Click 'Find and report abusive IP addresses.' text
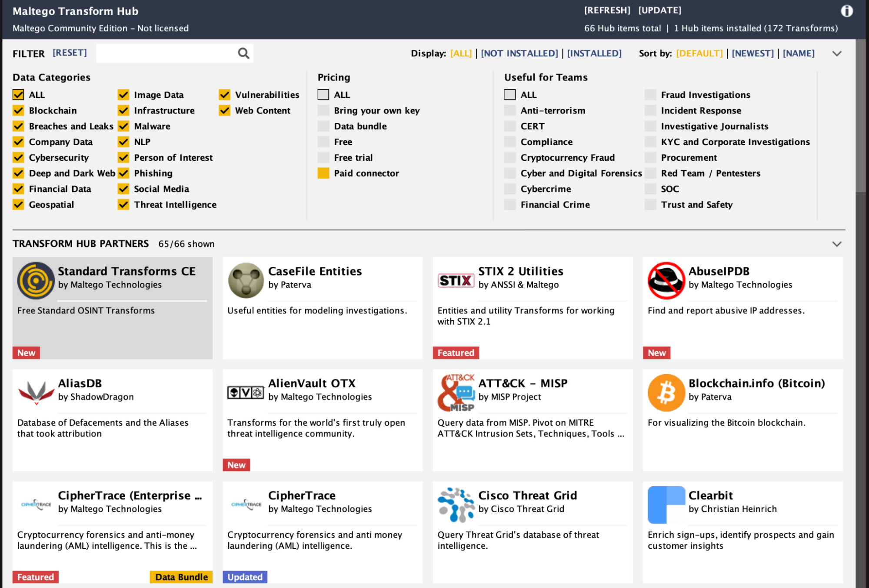Screen dimensions: 869x588 coord(726,310)
